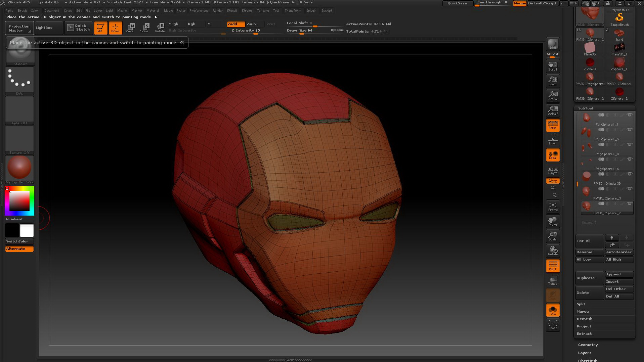
Task: Open the Texture Off picker
Action: [x=19, y=140]
